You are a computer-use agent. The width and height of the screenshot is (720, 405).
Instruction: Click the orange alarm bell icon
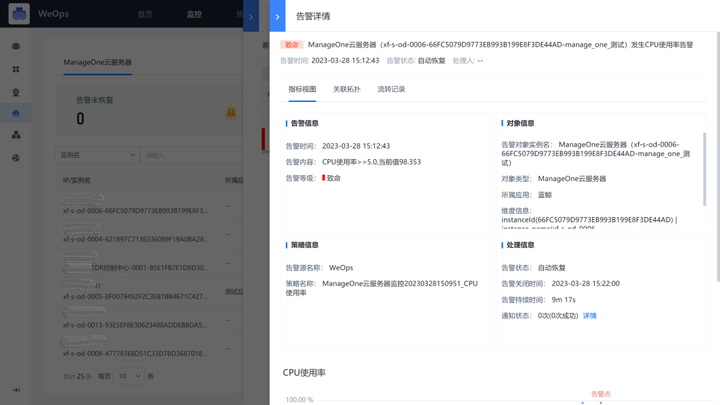[x=231, y=112]
